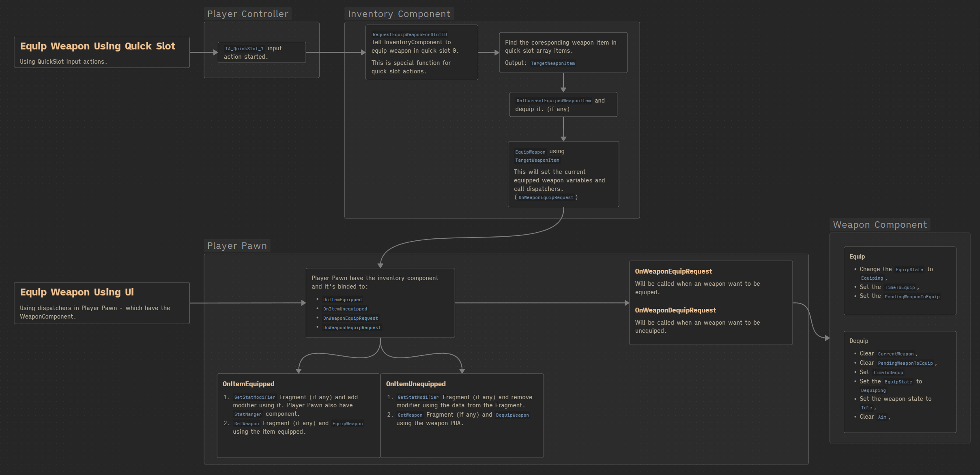Select the Equip card in Weapon Component

pos(899,306)
